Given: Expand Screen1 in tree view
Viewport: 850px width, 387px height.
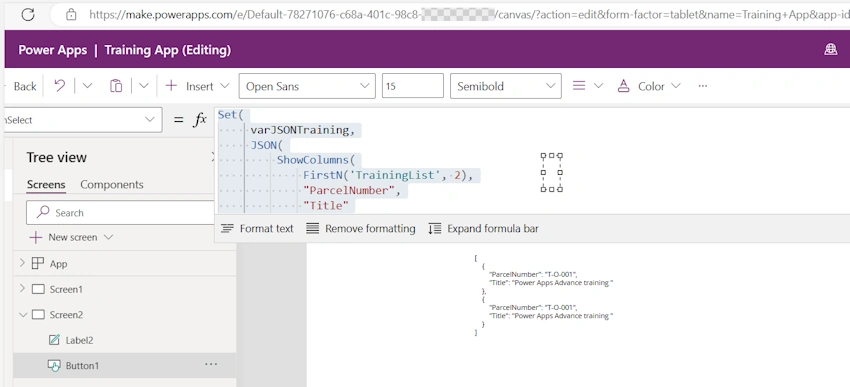Looking at the screenshot, I should pyautogui.click(x=22, y=289).
